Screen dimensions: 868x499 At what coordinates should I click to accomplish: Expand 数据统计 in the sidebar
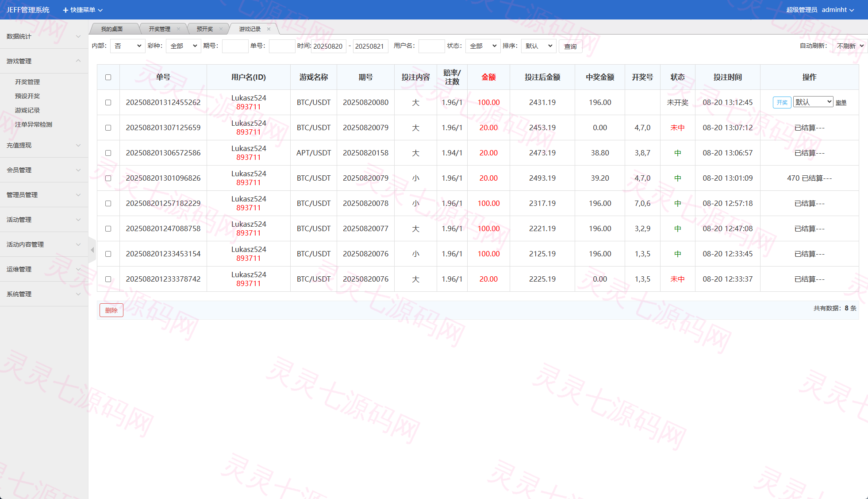coord(44,36)
